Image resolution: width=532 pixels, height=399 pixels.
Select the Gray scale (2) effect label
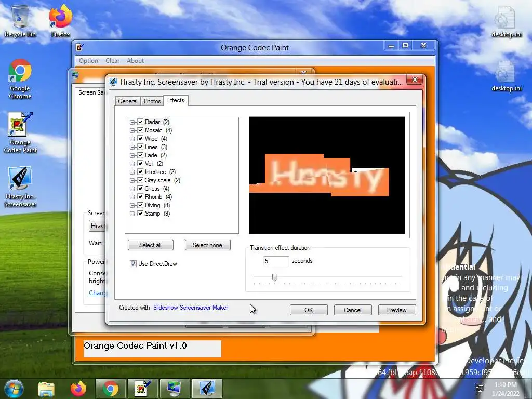coord(162,180)
